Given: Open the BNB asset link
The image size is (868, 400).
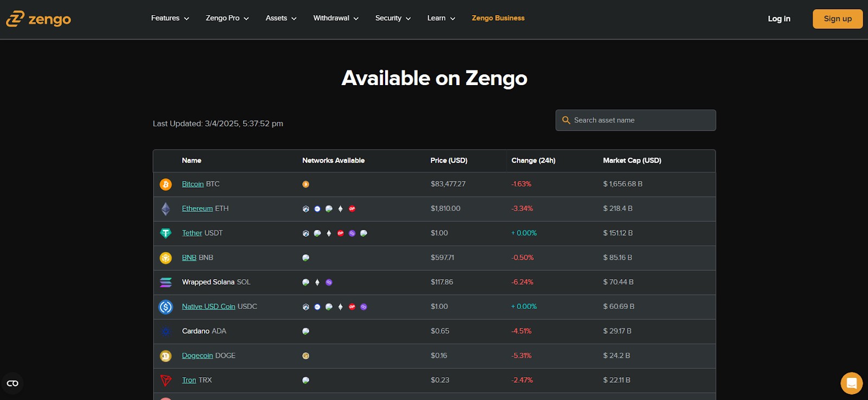Looking at the screenshot, I should tap(189, 258).
